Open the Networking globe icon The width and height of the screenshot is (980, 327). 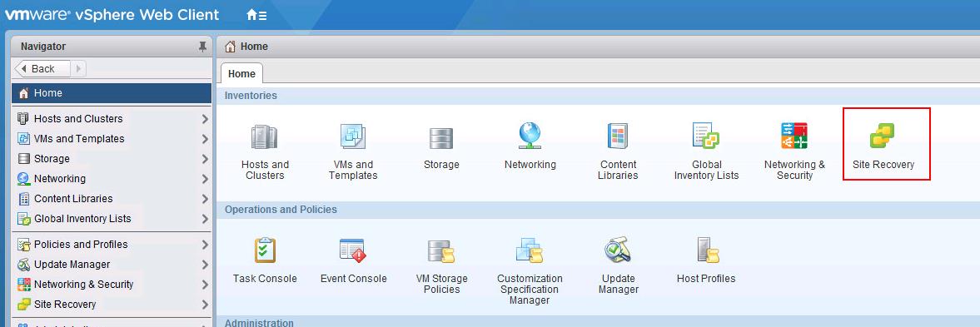pyautogui.click(x=530, y=136)
